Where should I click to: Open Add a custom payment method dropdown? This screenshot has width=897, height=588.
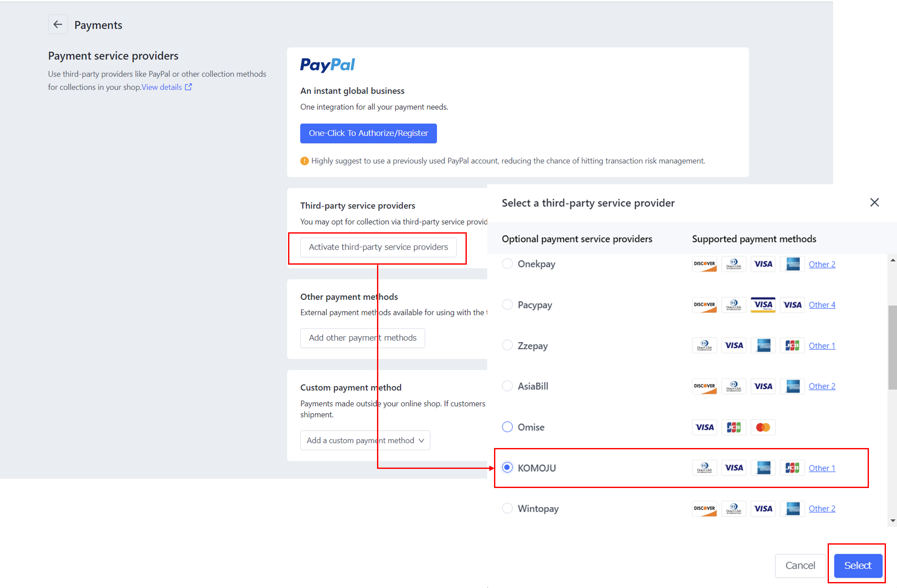point(365,440)
